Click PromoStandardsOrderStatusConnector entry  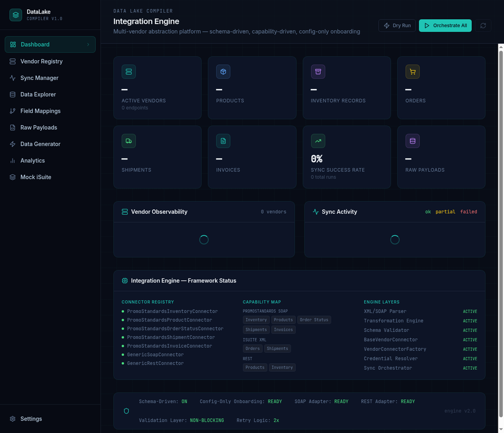[175, 329]
